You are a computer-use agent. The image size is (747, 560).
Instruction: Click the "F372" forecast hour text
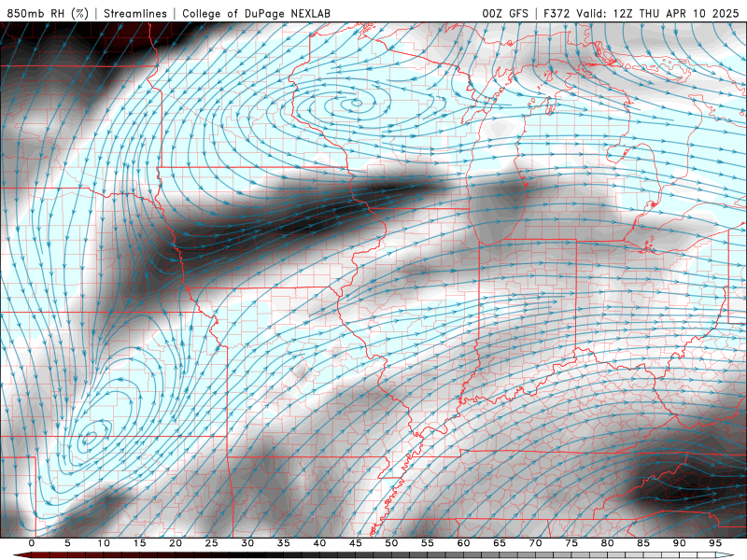click(x=557, y=13)
